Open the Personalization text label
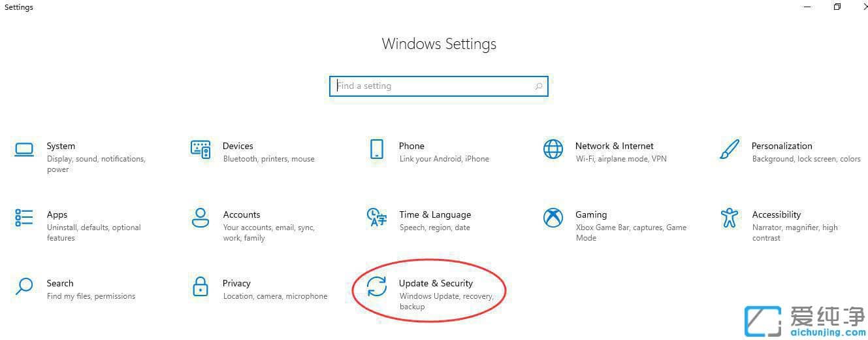This screenshot has height=340, width=868. pyautogui.click(x=782, y=146)
